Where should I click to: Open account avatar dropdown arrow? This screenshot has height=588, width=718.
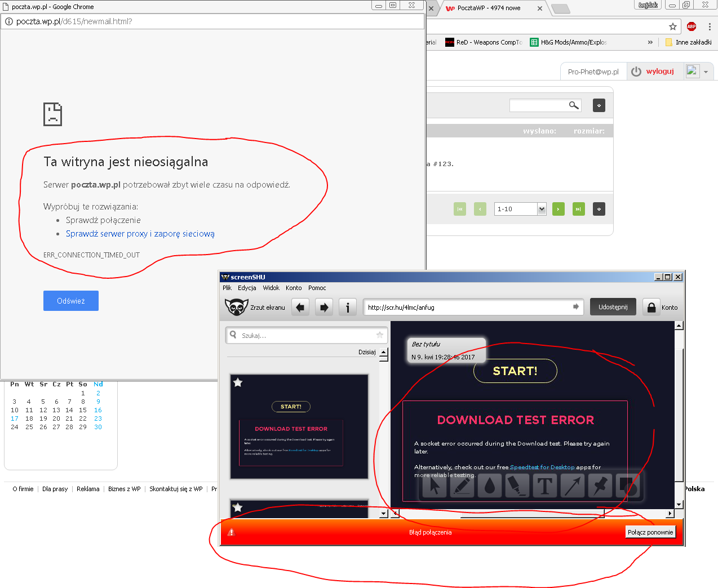pyautogui.click(x=706, y=72)
